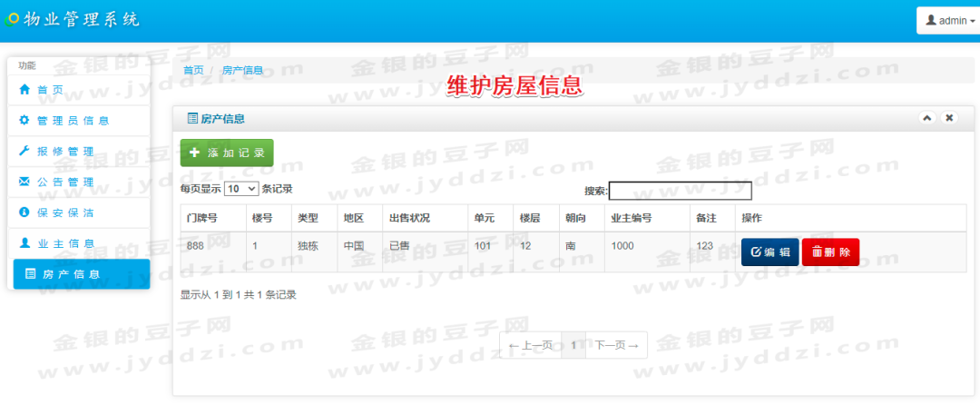Sort table by 类型 column header
The width and height of the screenshot is (980, 405).
(314, 218)
